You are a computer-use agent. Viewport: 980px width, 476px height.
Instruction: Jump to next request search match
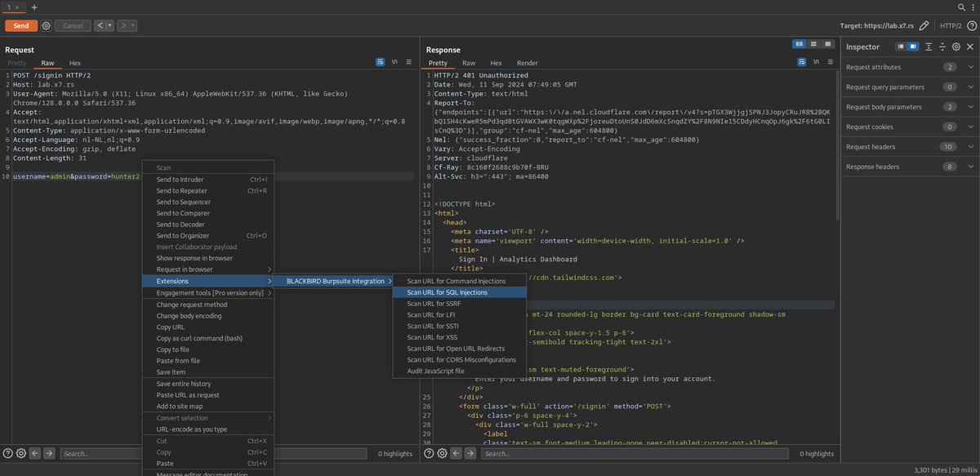(x=49, y=453)
